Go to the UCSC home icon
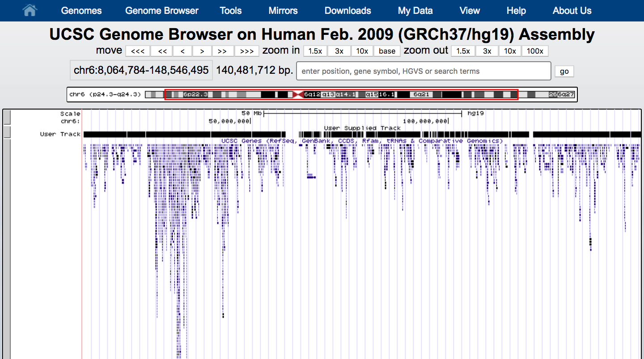The width and height of the screenshot is (644, 359). 30,10
